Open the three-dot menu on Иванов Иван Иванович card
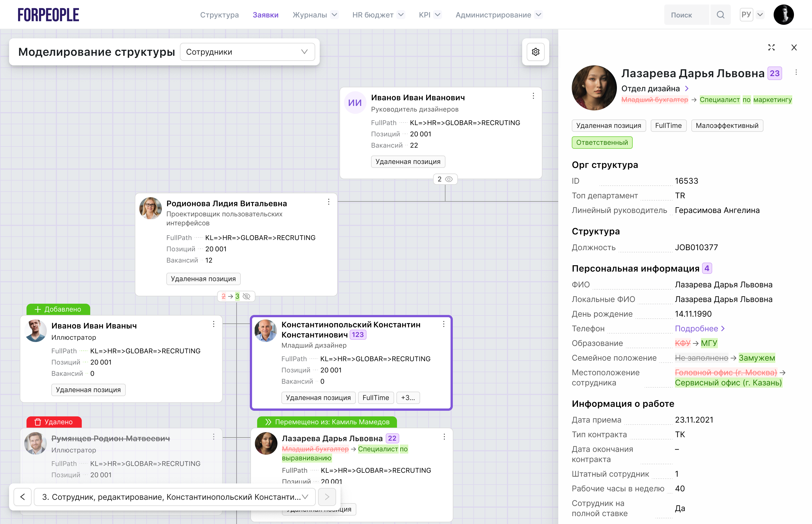 click(x=533, y=96)
